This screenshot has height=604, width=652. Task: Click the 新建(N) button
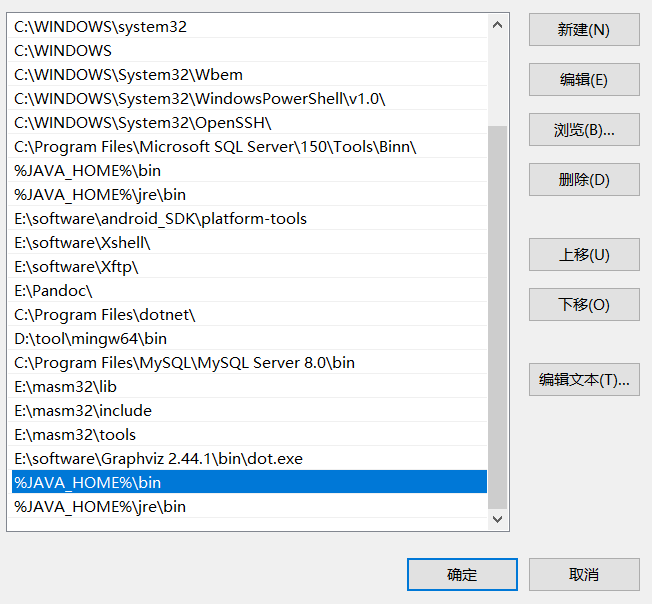point(584,30)
